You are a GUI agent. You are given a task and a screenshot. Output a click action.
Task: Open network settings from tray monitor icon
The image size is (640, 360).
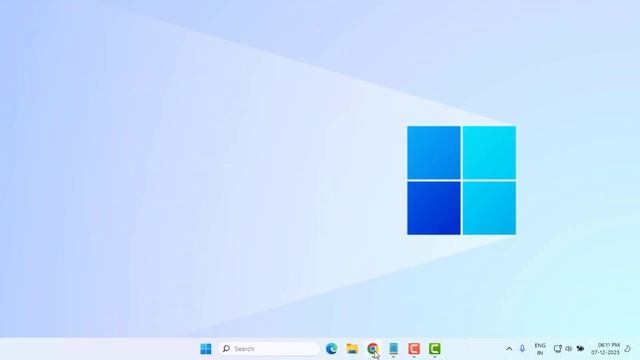(x=558, y=349)
